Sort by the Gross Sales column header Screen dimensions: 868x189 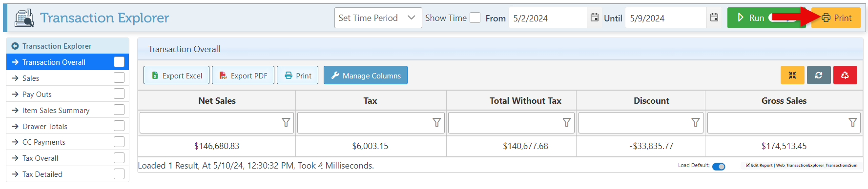(x=784, y=101)
